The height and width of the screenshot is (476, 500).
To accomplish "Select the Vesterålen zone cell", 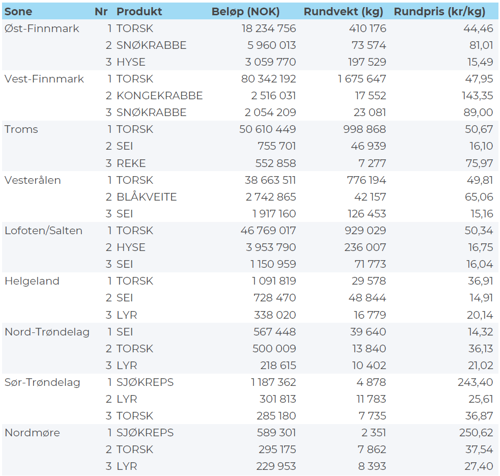I will pyautogui.click(x=32, y=180).
